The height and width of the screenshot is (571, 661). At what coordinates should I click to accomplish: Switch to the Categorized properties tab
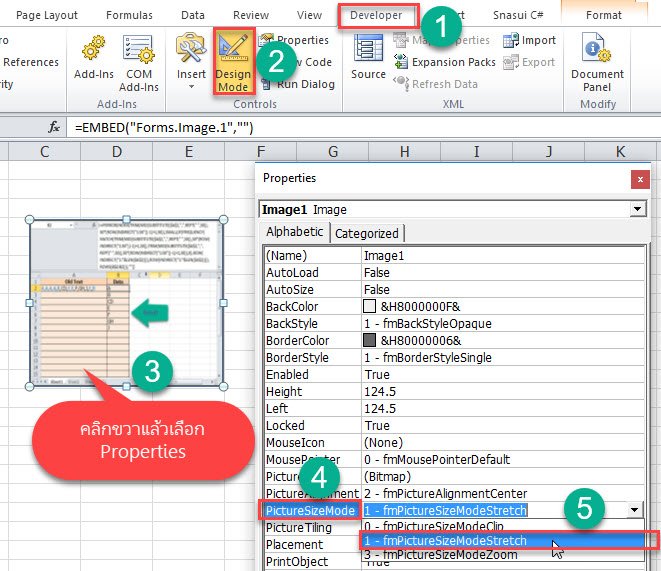(x=366, y=233)
